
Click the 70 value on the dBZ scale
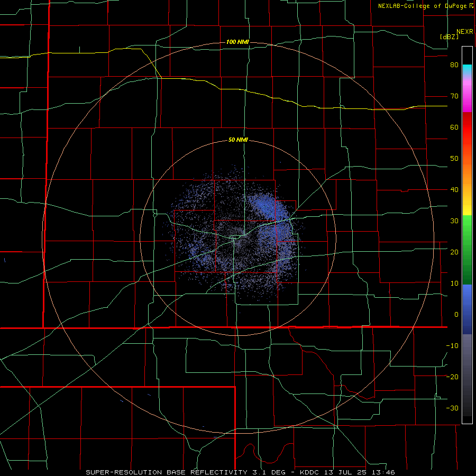click(454, 96)
